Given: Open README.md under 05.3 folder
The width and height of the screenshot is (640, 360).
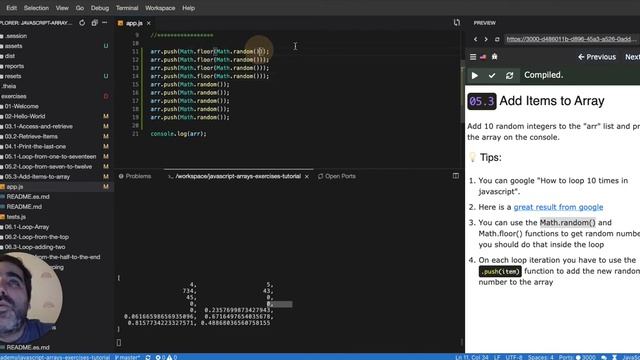Looking at the screenshot, I should pos(24,207).
